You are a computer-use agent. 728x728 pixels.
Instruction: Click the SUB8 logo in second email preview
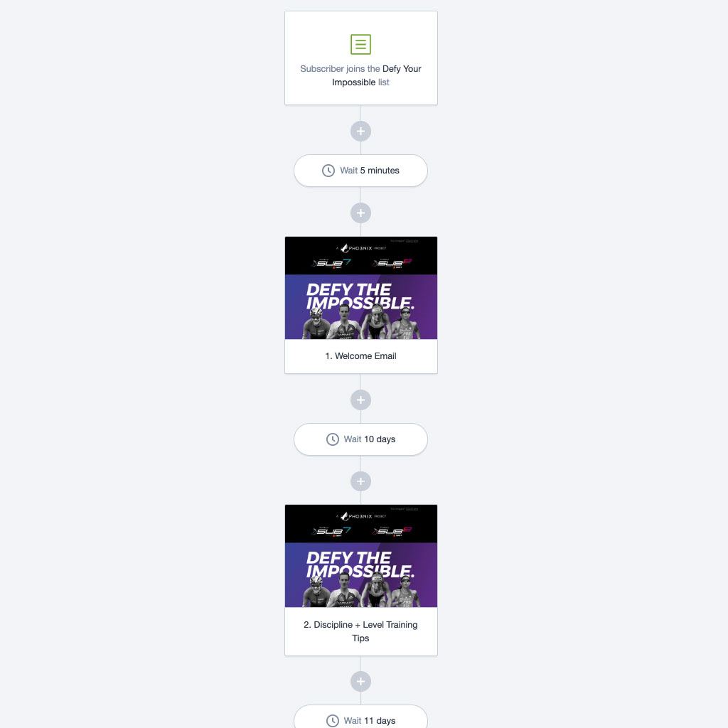pyautogui.click(x=392, y=531)
